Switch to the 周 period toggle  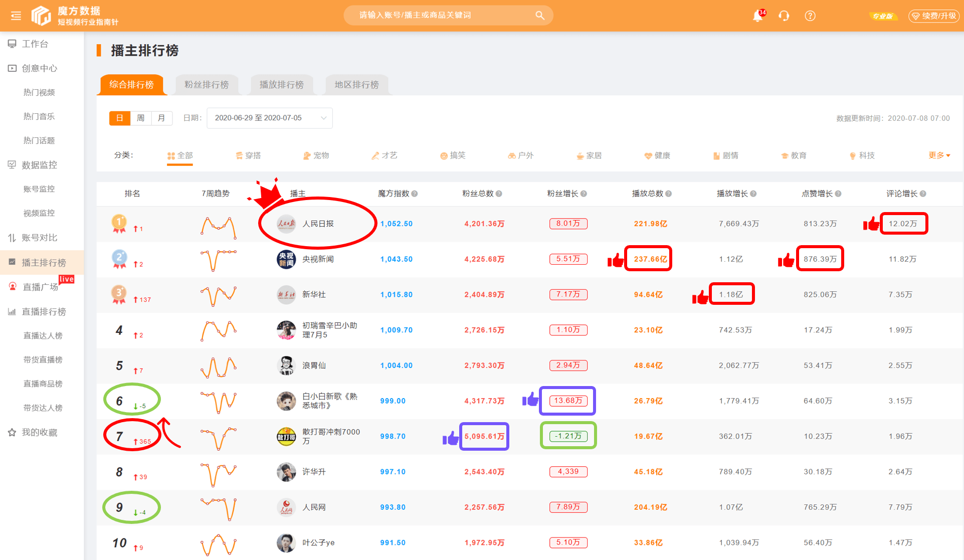point(141,118)
